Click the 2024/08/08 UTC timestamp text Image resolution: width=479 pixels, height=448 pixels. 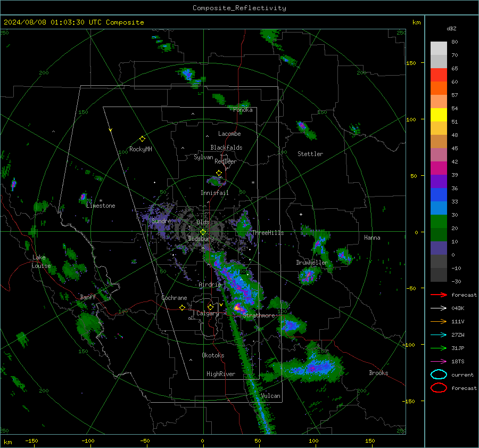click(73, 22)
